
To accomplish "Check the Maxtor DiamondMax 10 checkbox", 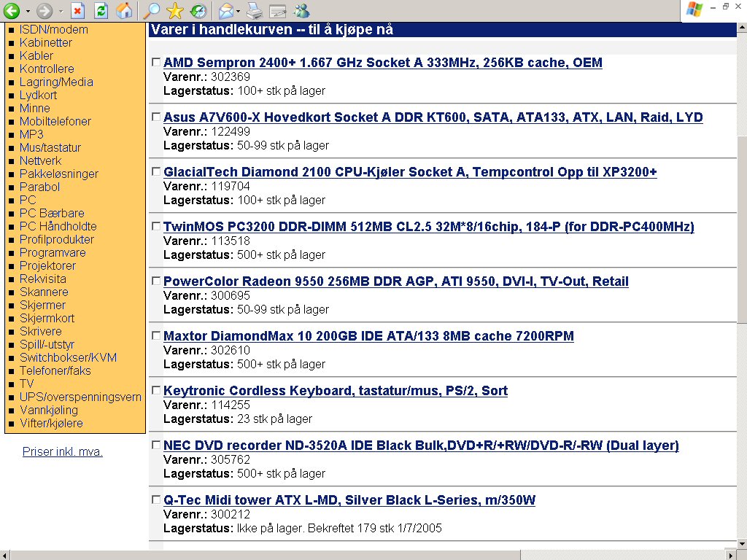I will coord(156,335).
